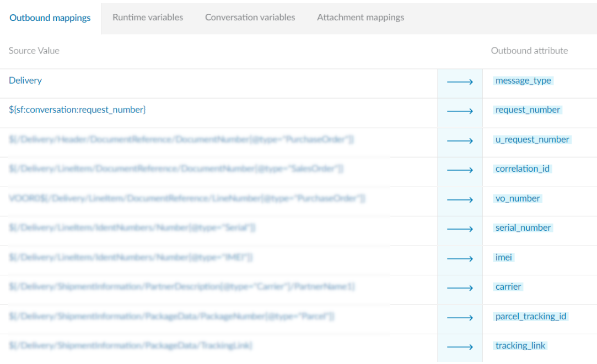The image size is (597, 364).
Task: Click the Delivery source value
Action: click(x=25, y=80)
